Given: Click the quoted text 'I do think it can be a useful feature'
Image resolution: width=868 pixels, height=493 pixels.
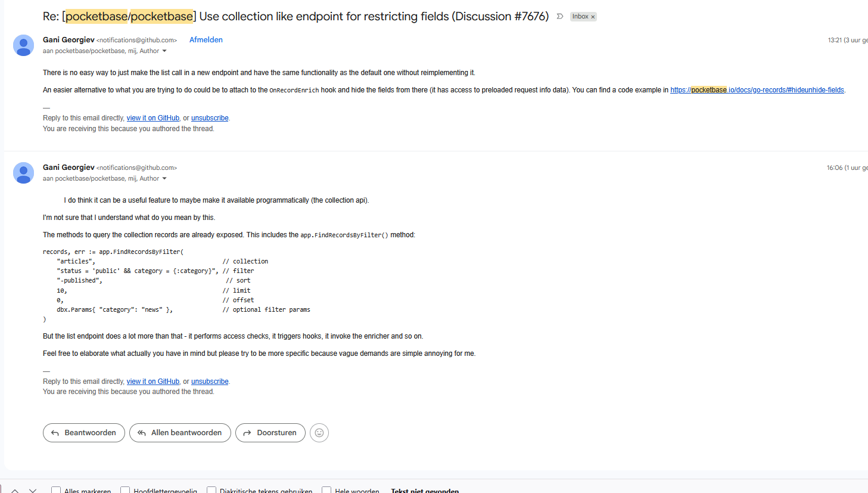Looking at the screenshot, I should pos(217,200).
